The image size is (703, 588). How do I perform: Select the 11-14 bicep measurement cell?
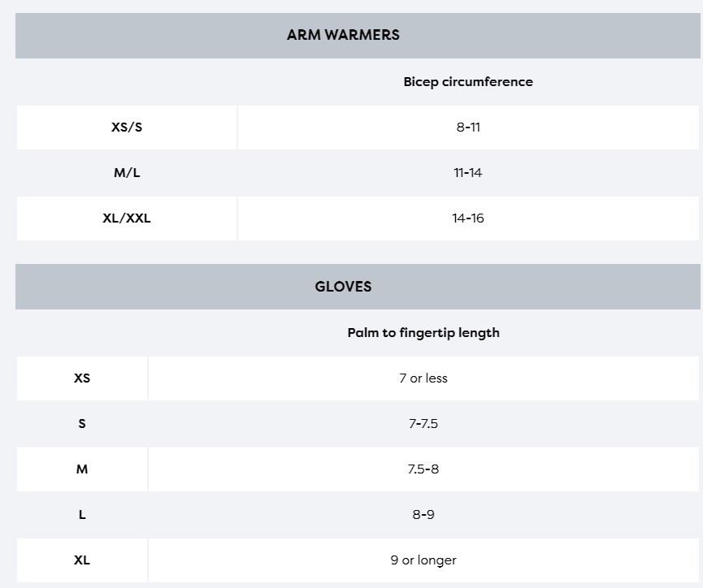[468, 173]
